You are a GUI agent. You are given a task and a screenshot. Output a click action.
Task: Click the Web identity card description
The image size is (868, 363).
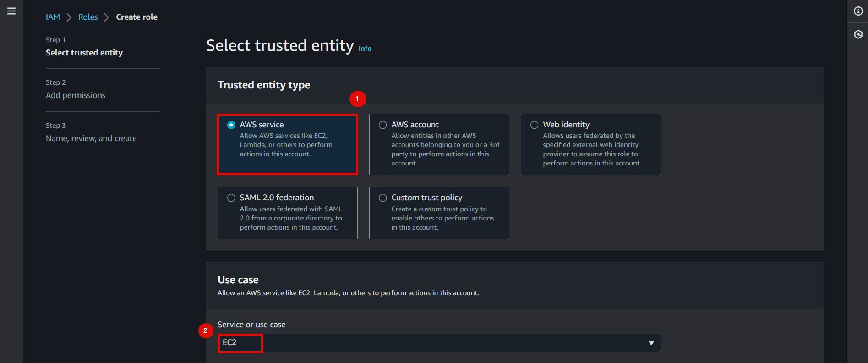592,149
